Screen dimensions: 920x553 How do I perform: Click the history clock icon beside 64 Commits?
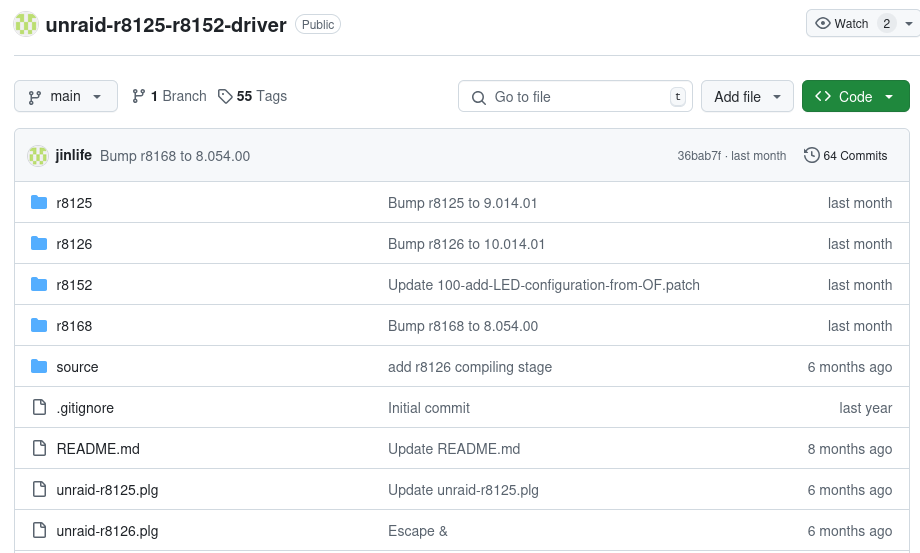click(x=811, y=155)
